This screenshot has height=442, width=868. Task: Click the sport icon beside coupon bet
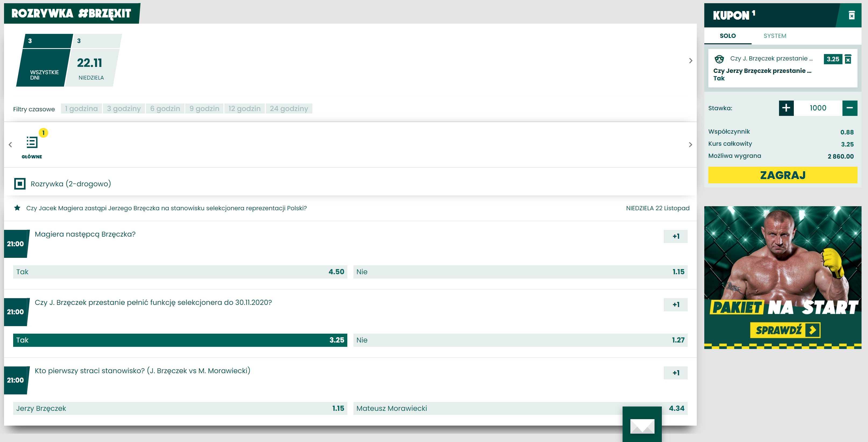(719, 59)
